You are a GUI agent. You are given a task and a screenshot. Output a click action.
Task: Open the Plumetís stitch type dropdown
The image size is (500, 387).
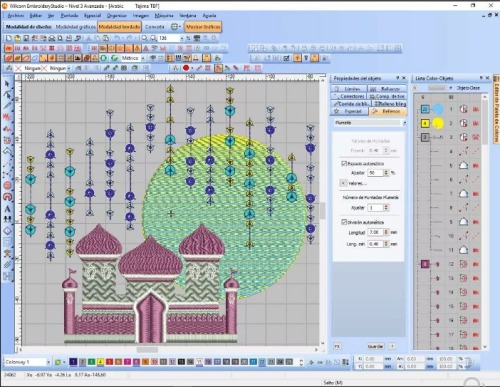coord(404,123)
